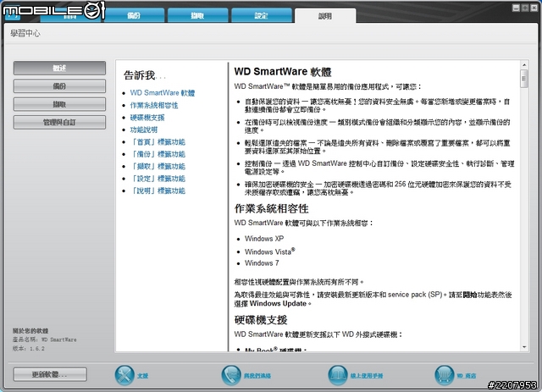The height and width of the screenshot is (392, 542).
Task: Click the phone contact us icon
Action: pyautogui.click(x=231, y=375)
